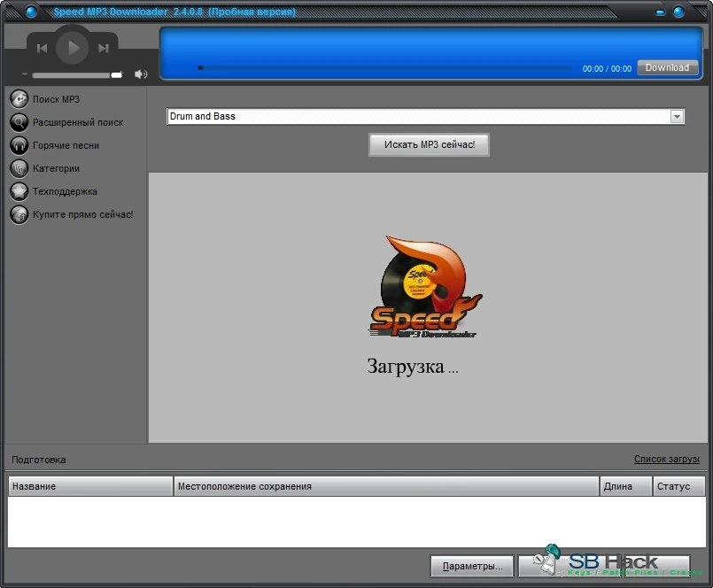713x588 pixels.
Task: Open Горячие песни headphones icon
Action: point(19,145)
